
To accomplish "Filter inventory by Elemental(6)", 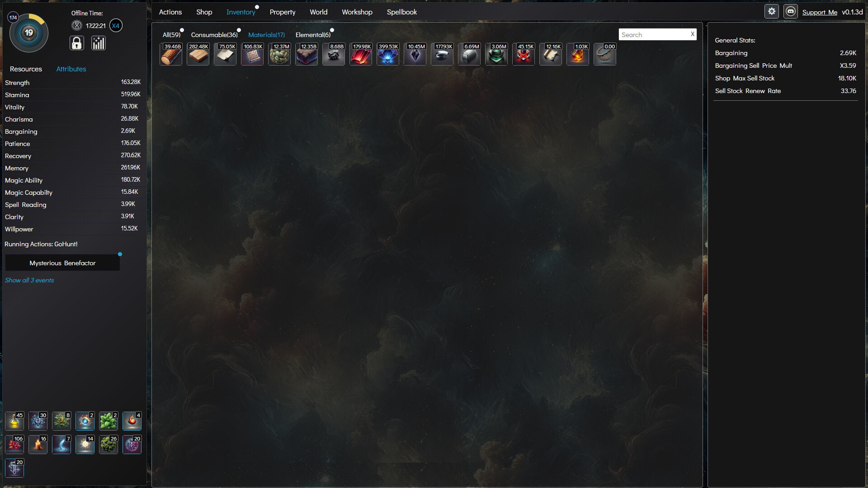I will click(313, 34).
